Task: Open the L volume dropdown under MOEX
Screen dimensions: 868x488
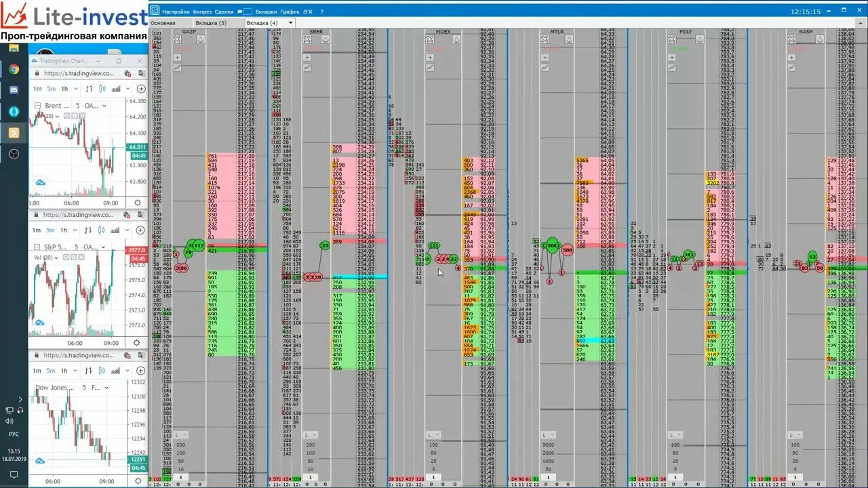Action: (x=433, y=434)
